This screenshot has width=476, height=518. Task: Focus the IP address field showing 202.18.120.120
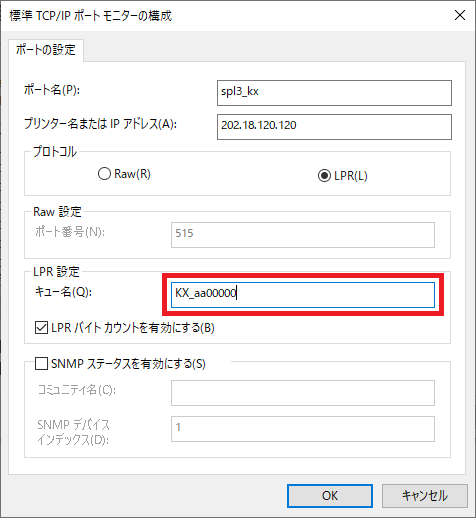tap(334, 127)
